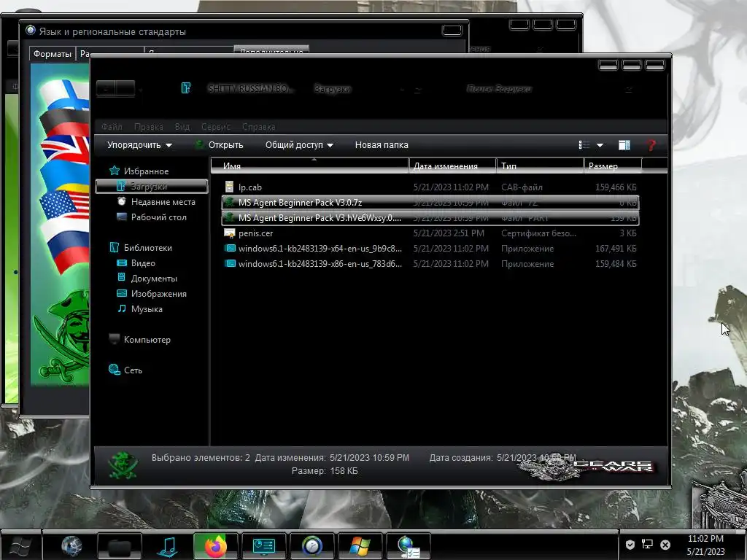Open the folder Explorer taskbar icon
Viewport: 747px width, 560px height.
click(120, 545)
